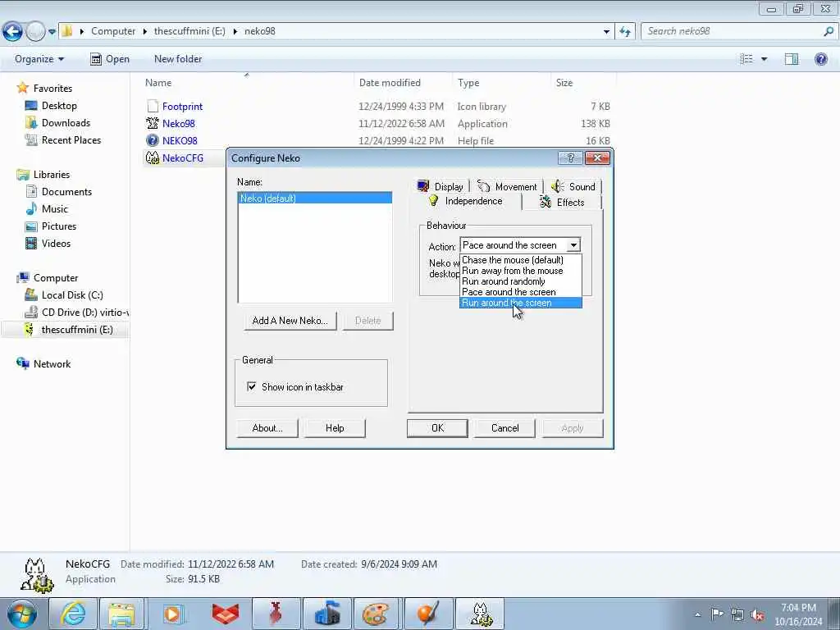Sort by the Size column header
Image resolution: width=840 pixels, height=630 pixels.
coord(564,83)
